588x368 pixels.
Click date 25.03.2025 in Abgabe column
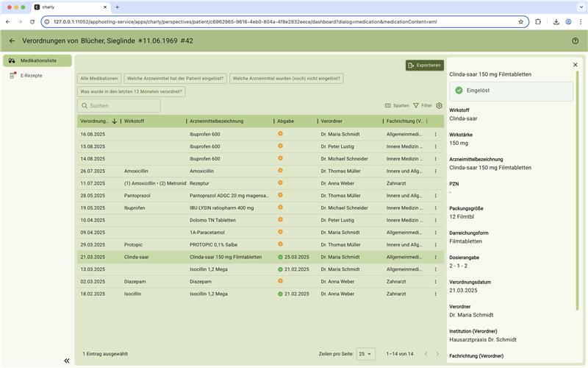pos(297,257)
